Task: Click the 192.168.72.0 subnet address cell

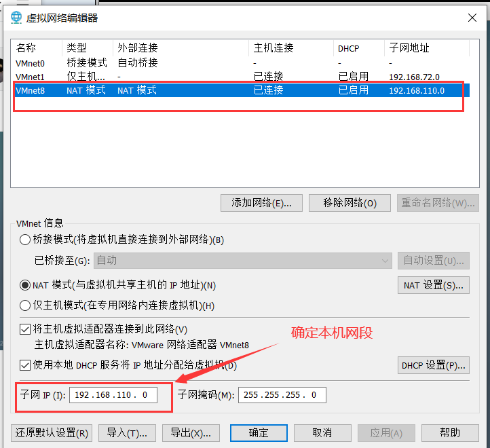Action: click(414, 77)
